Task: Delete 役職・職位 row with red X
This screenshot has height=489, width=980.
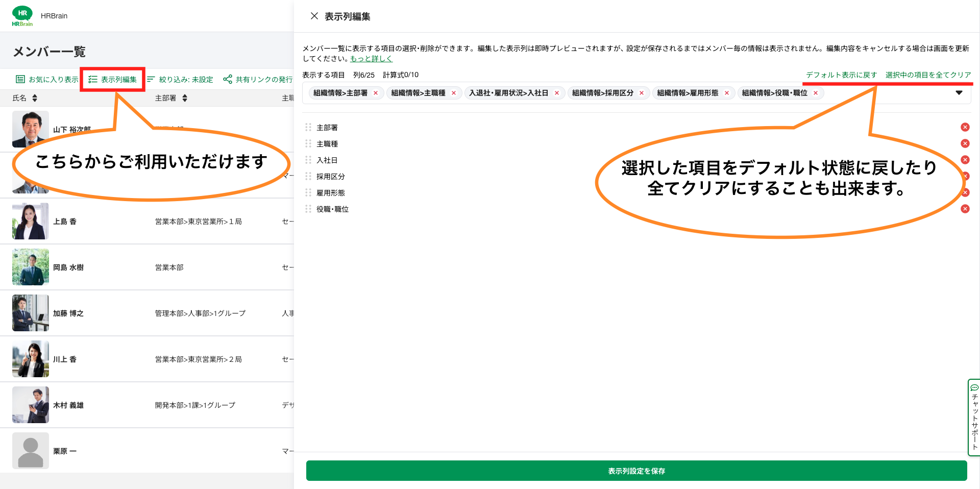Action: point(965,209)
